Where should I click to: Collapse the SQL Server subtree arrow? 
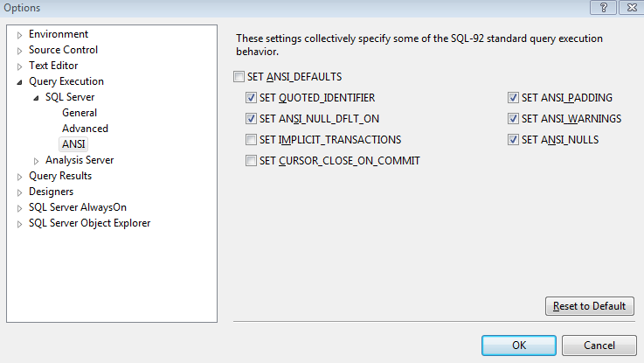tap(37, 98)
